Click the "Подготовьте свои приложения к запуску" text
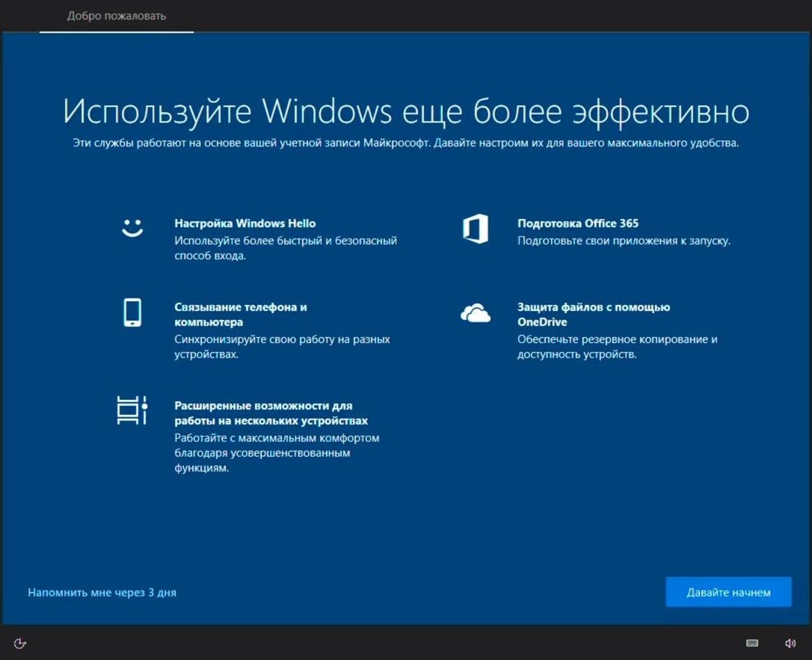812x660 pixels. coord(624,241)
